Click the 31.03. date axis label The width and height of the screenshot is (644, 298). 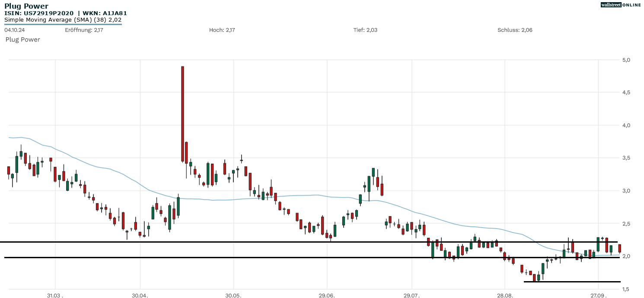click(x=54, y=296)
